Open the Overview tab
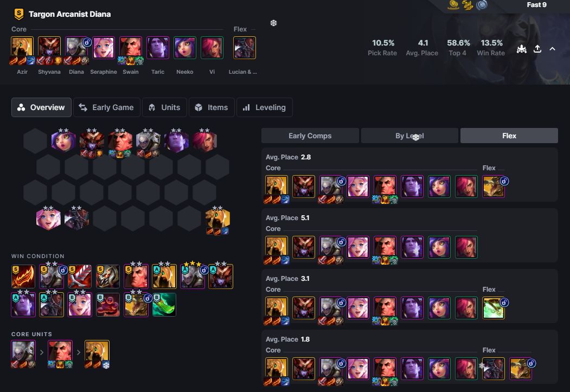Image resolution: width=570 pixels, height=392 pixels. point(41,107)
